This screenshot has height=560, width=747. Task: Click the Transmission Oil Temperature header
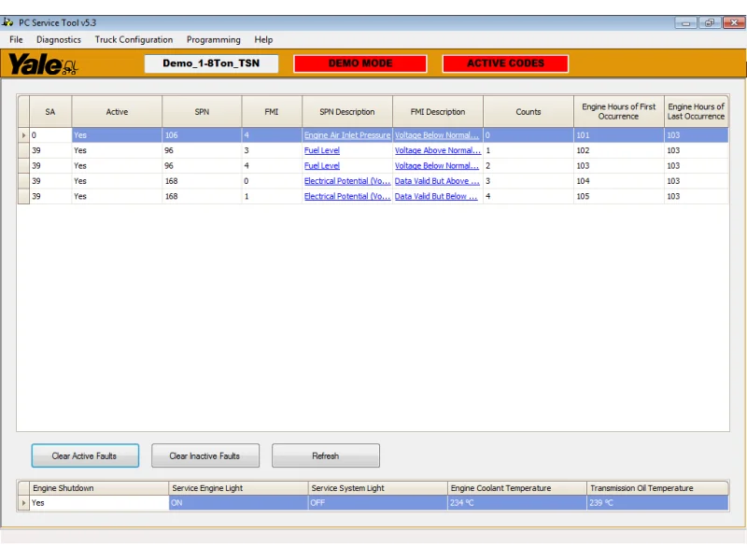[657, 488]
